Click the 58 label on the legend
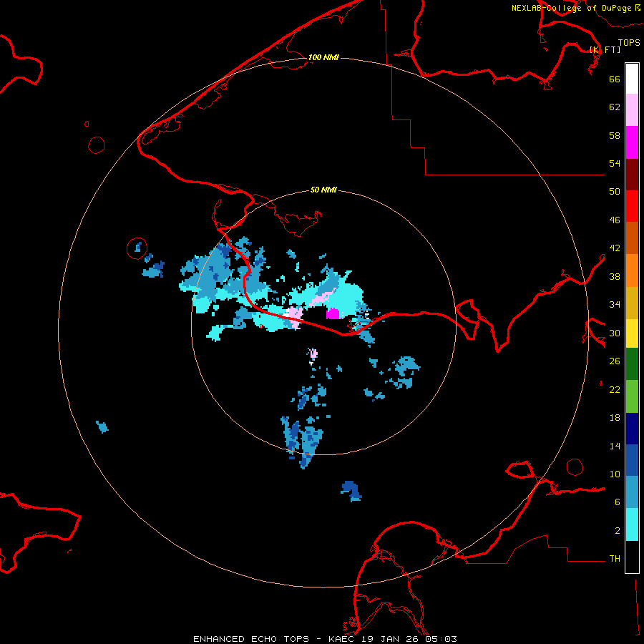The width and height of the screenshot is (644, 644). pyautogui.click(x=615, y=135)
